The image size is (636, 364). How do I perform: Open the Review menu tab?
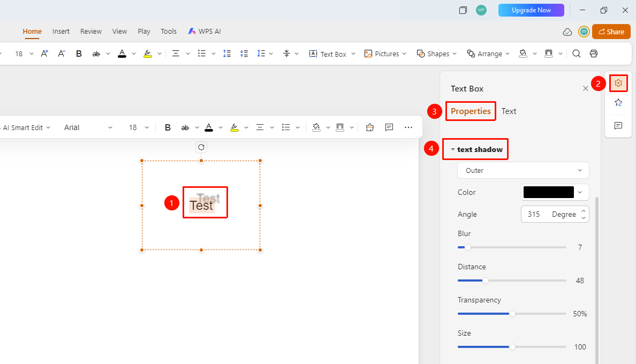[91, 31]
